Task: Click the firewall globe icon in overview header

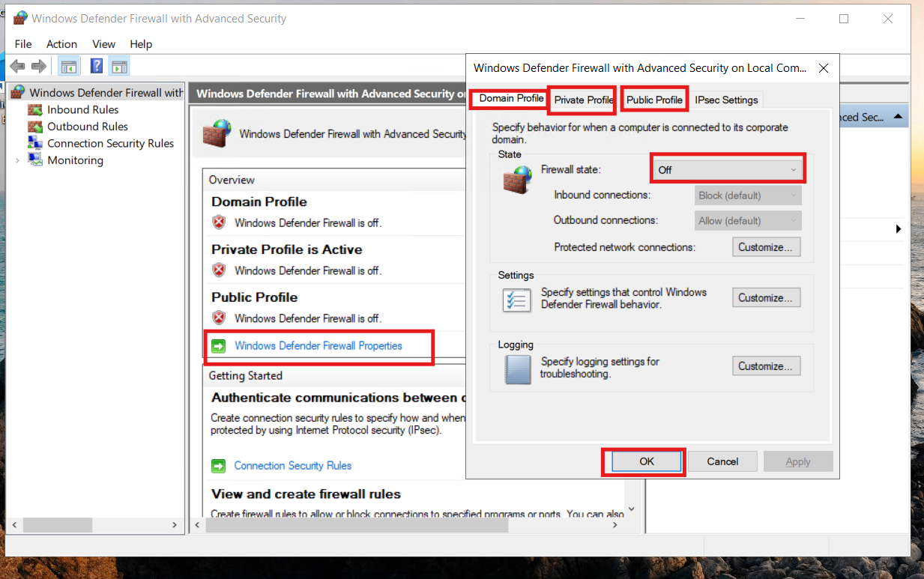Action: 218,133
